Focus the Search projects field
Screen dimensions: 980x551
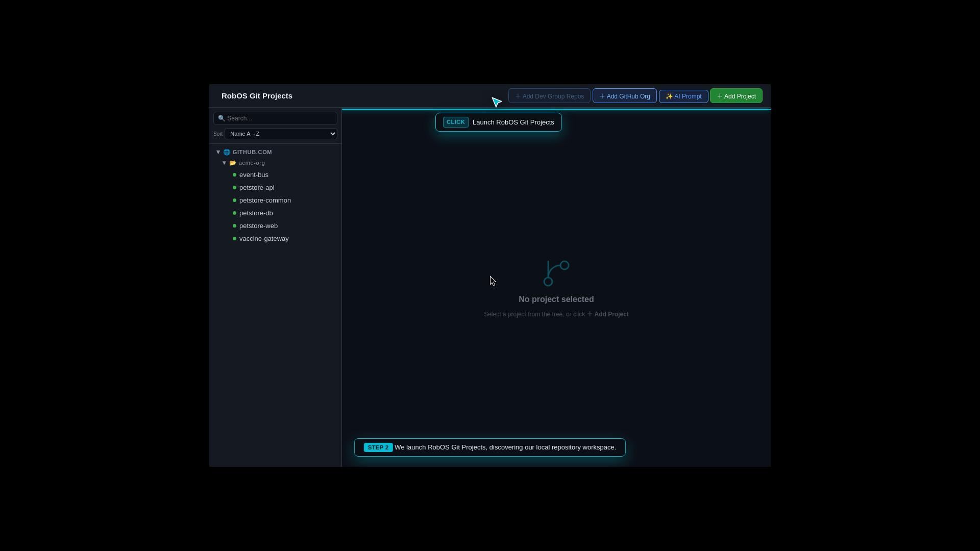[x=275, y=118]
